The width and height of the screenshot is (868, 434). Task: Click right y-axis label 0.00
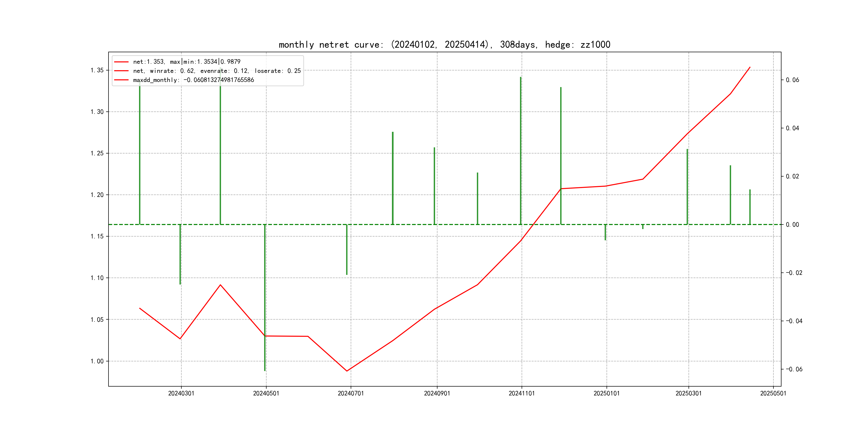coord(792,225)
